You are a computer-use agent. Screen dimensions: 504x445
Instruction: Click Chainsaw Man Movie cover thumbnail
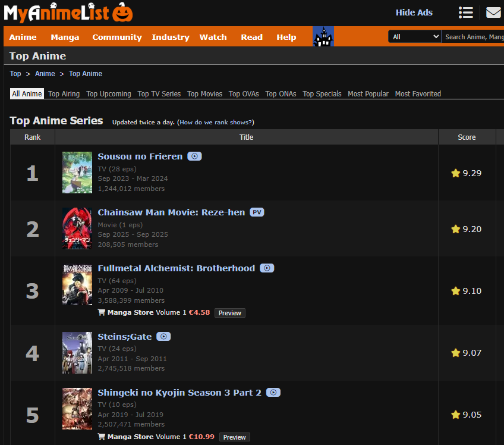click(x=77, y=228)
